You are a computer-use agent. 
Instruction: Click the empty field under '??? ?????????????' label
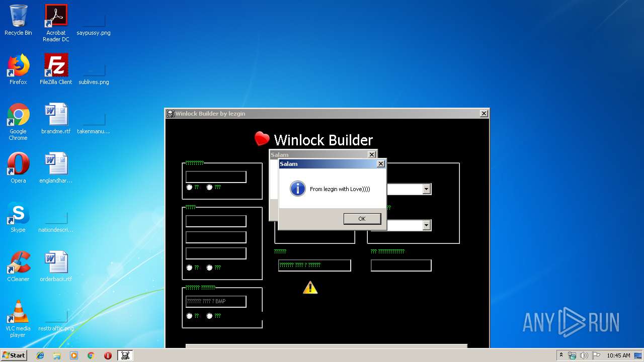[x=401, y=265]
